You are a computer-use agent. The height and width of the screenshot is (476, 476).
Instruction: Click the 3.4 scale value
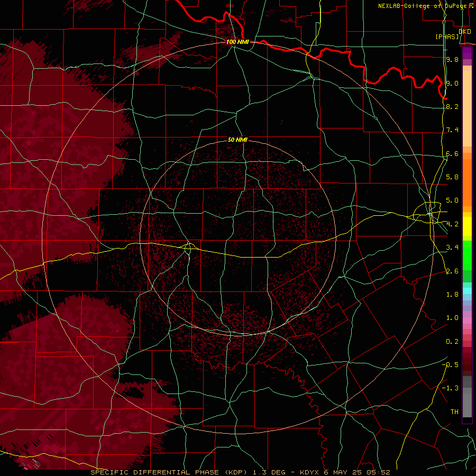click(x=452, y=248)
